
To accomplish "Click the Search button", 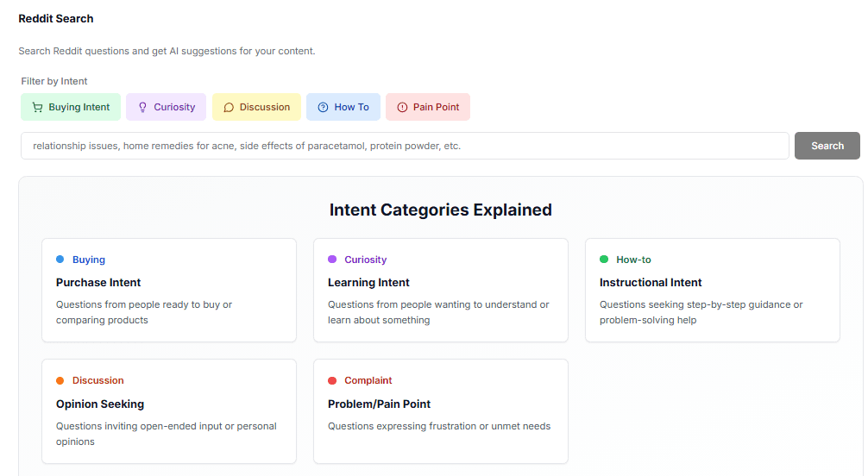I will (827, 146).
